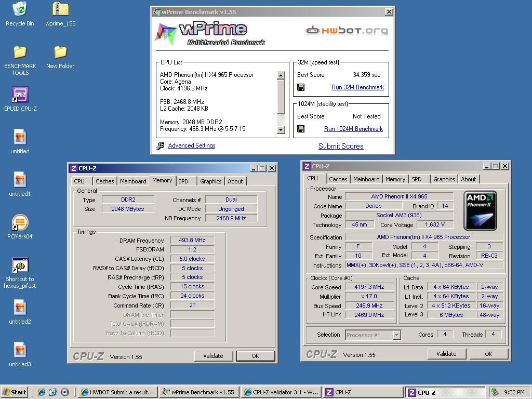This screenshot has height=399, width=532.
Task: Click the system tray icon near the clock
Action: coord(495,392)
